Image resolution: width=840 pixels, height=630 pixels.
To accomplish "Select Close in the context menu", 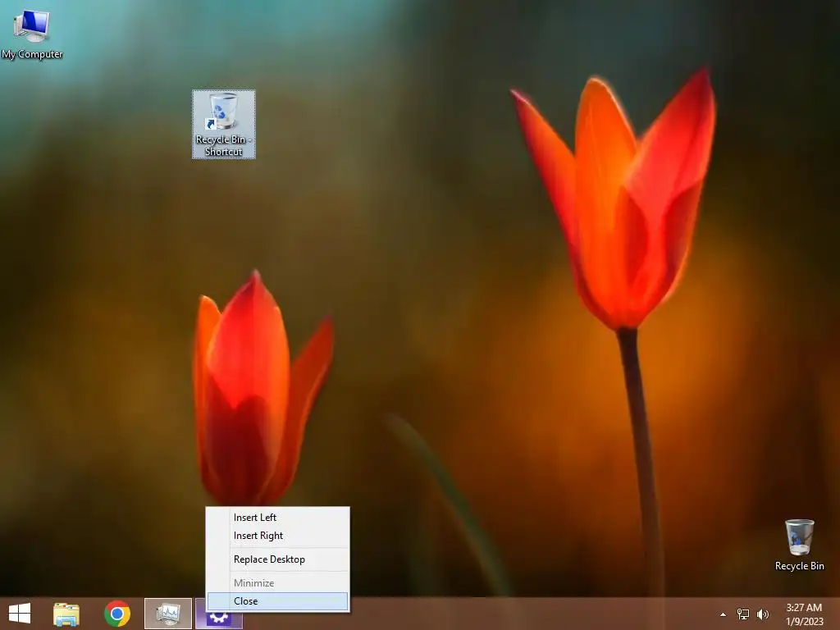I will point(278,601).
